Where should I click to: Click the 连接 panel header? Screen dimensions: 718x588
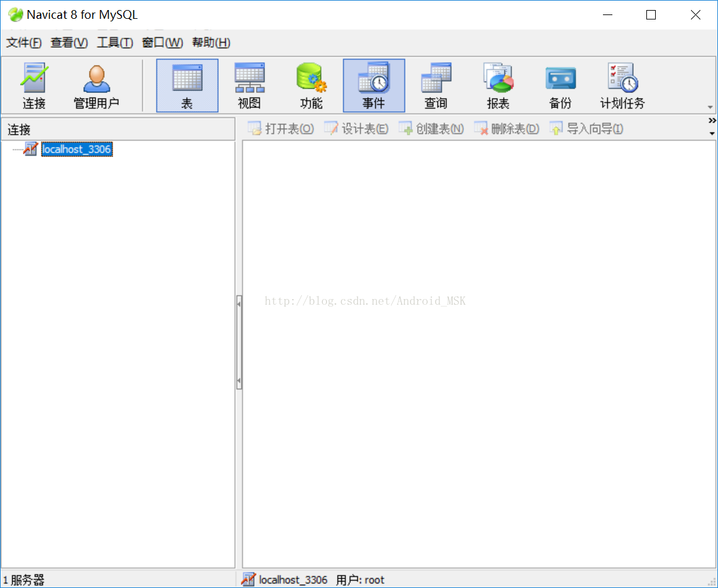(118, 129)
